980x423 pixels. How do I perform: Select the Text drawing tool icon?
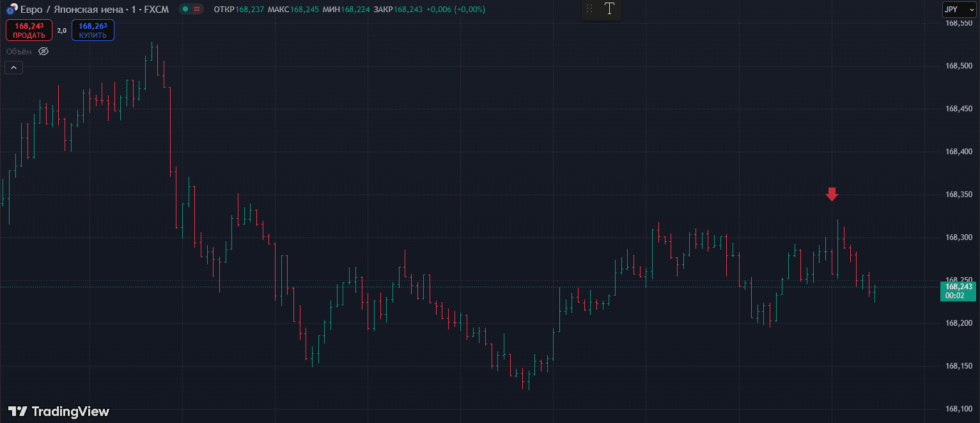point(609,9)
